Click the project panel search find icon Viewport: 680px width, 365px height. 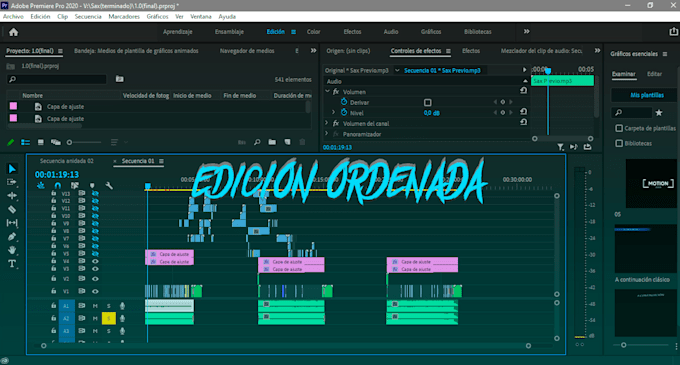click(257, 142)
